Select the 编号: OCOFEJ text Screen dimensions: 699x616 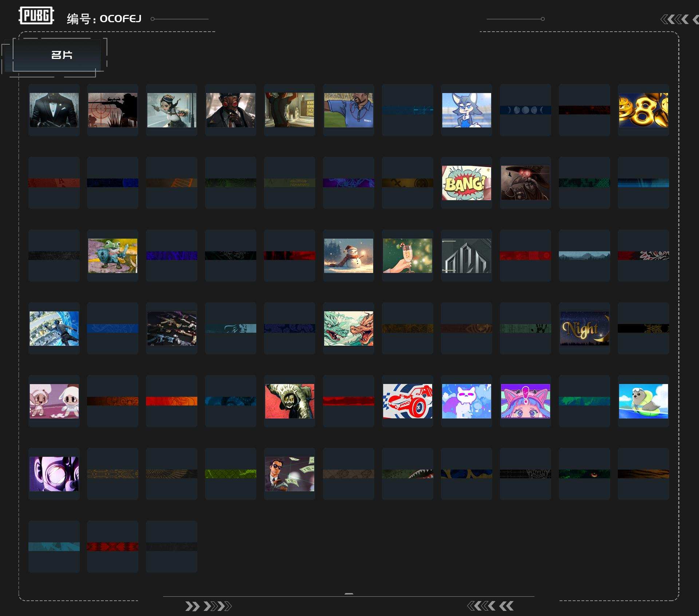coord(104,19)
